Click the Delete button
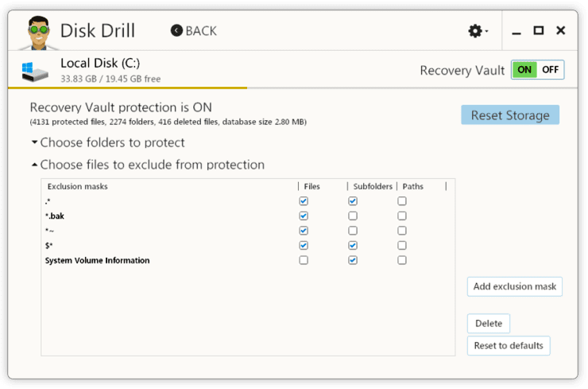Screen dimensions: 588x389 [489, 324]
